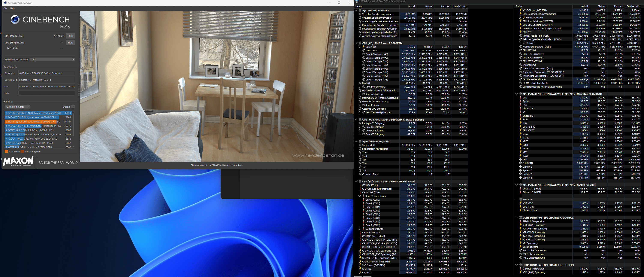The height and width of the screenshot is (277, 644).
Task: Click lightning icon of CPU TDC row
Action: point(360,269)
